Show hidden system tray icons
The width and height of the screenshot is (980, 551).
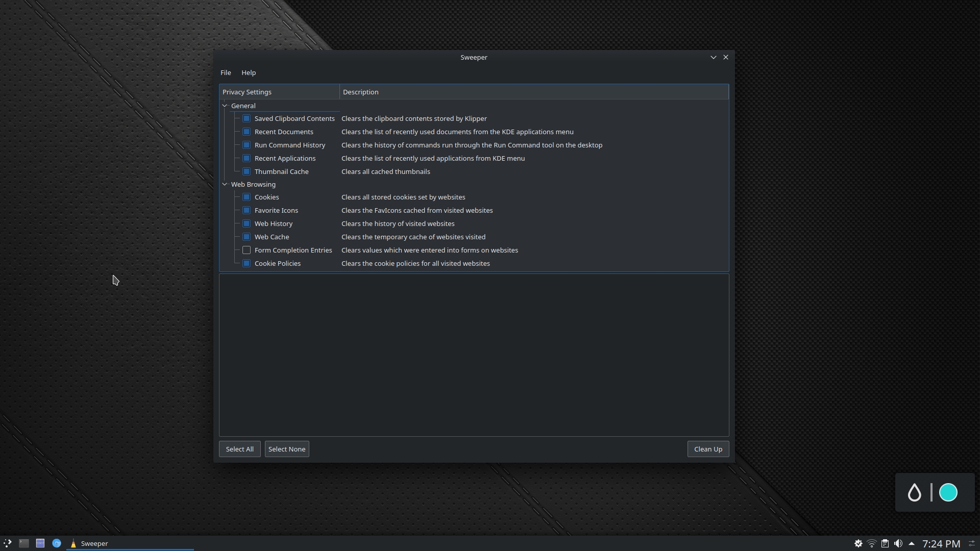coord(912,544)
